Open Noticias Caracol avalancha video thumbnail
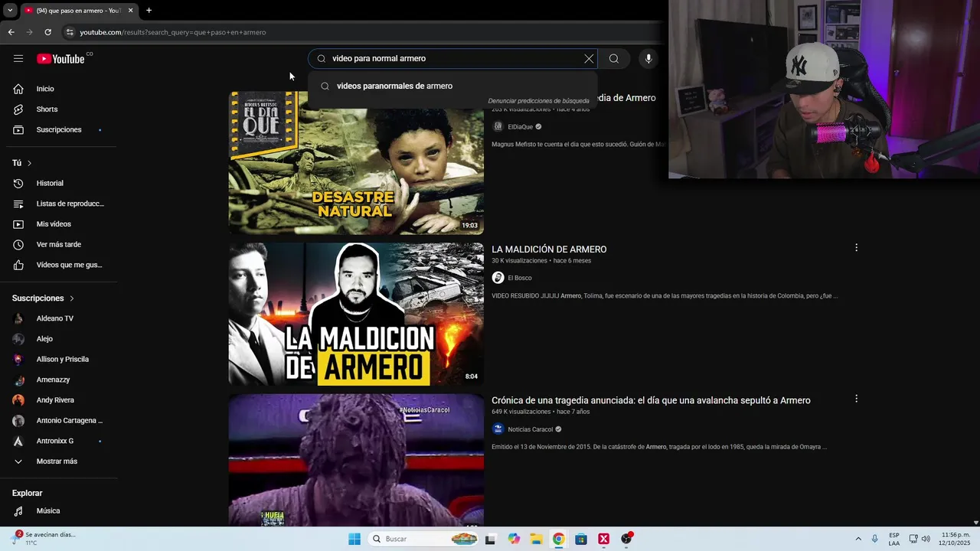Viewport: 980px width, 551px height. (356, 460)
